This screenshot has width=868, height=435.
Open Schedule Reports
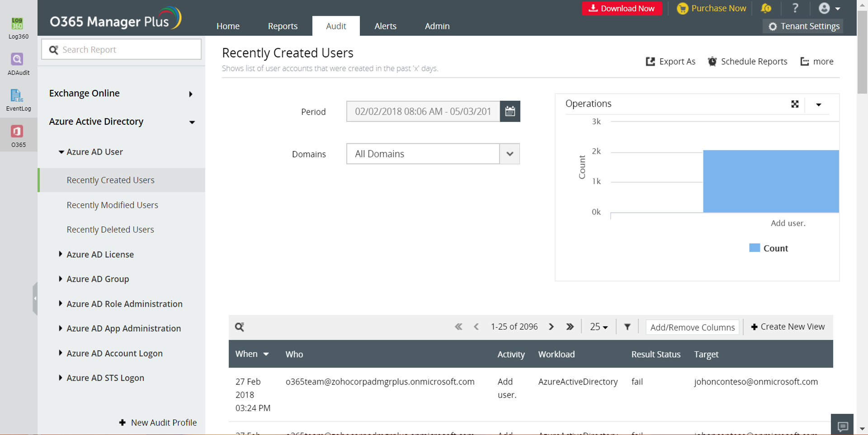[748, 61]
